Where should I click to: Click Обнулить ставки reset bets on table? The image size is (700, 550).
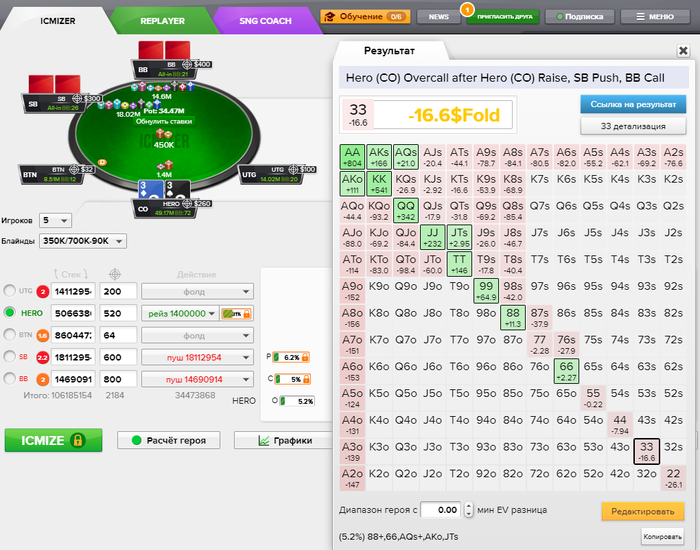click(164, 121)
